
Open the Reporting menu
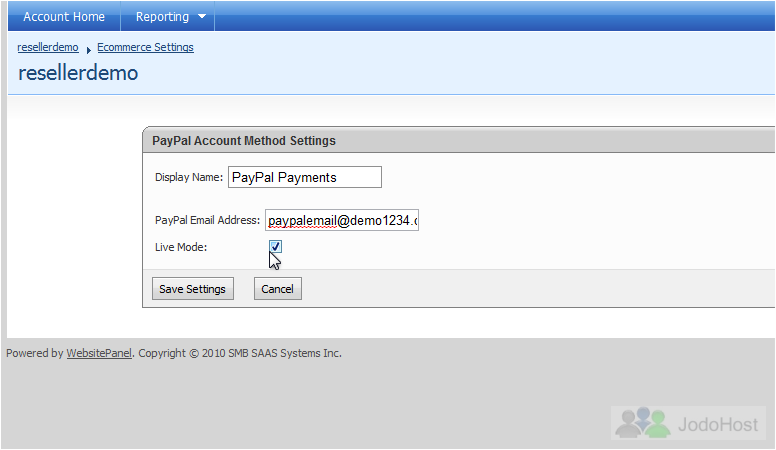coord(162,17)
